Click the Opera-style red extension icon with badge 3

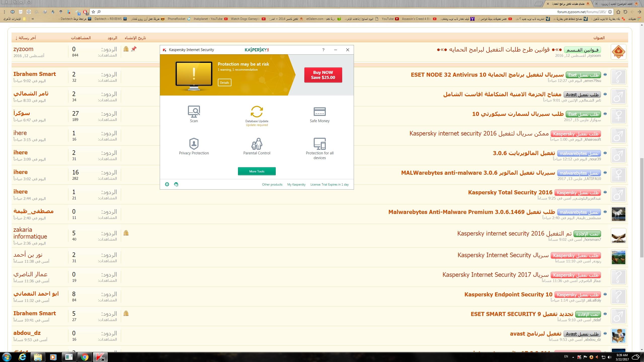click(x=85, y=12)
